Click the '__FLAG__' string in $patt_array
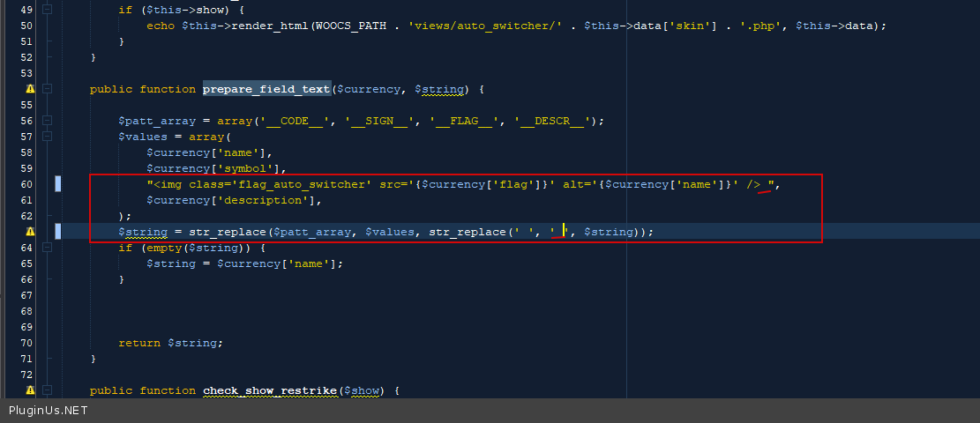The height and width of the screenshot is (423, 980). (x=465, y=121)
